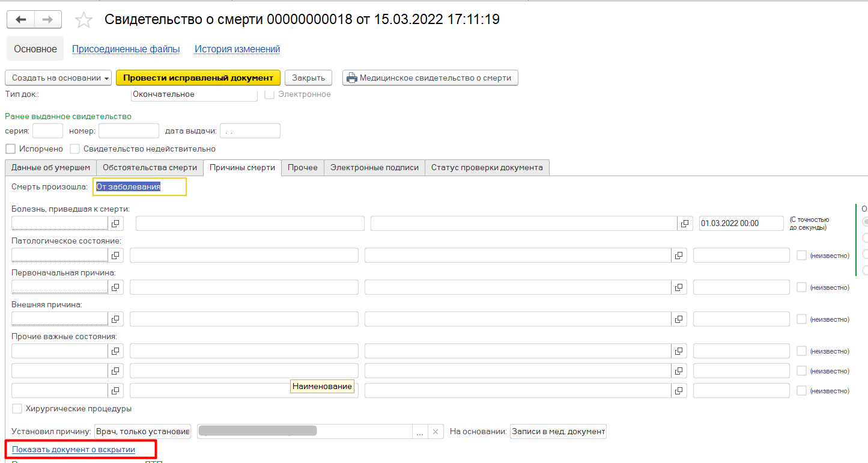Open selection icon of Внешняя причина name field
The image size is (868, 463).
coord(679,319)
